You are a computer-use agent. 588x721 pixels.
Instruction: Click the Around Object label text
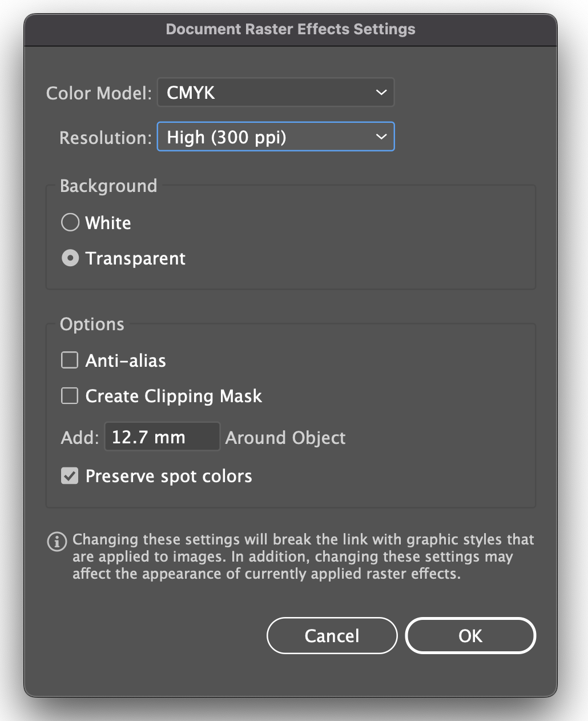tap(285, 438)
